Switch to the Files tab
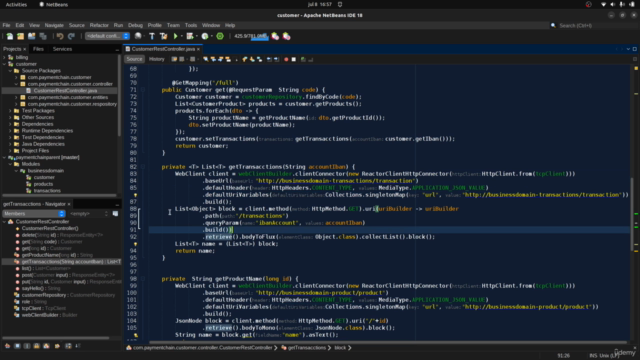The width and height of the screenshot is (640, 360). pyautogui.click(x=38, y=49)
